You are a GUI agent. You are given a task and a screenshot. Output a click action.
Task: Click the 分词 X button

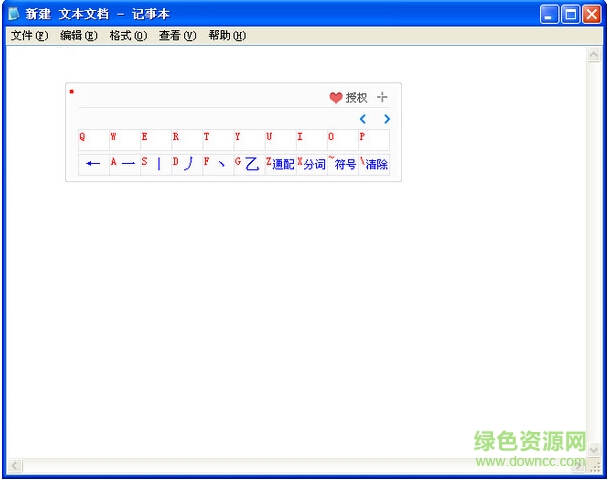[312, 164]
